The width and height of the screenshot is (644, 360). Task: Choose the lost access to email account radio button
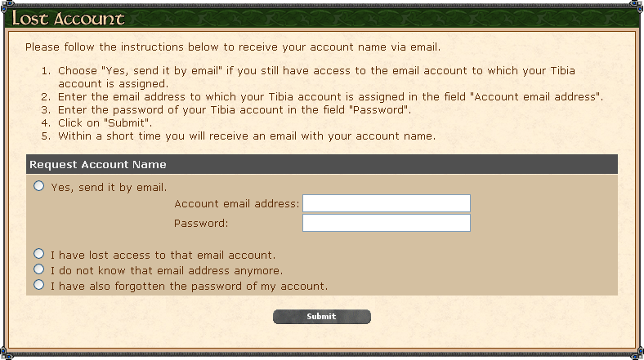pyautogui.click(x=39, y=254)
